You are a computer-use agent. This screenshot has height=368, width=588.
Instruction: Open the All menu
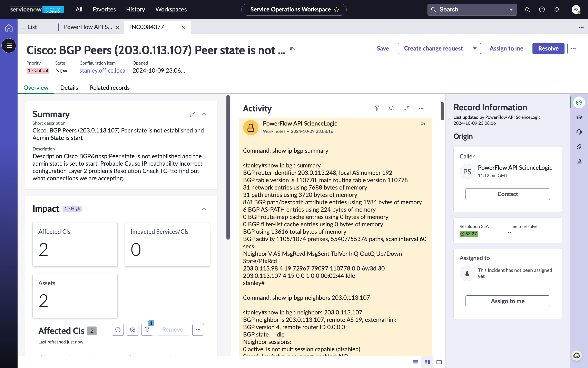click(x=79, y=9)
